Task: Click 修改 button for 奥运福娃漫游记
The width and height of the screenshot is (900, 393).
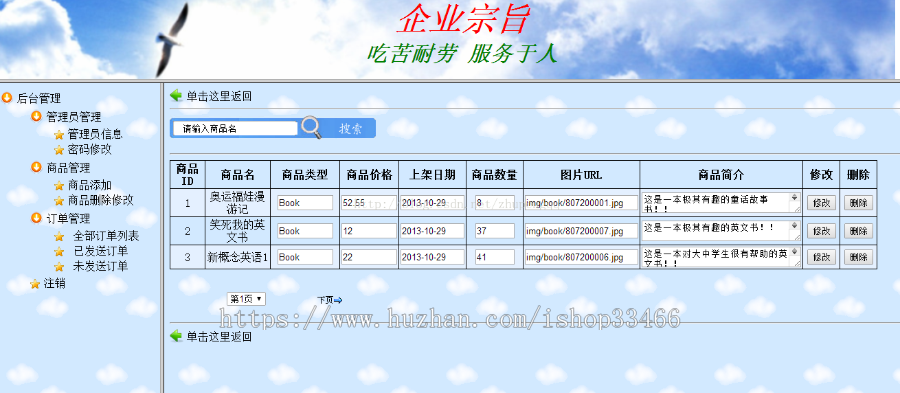Action: (821, 203)
